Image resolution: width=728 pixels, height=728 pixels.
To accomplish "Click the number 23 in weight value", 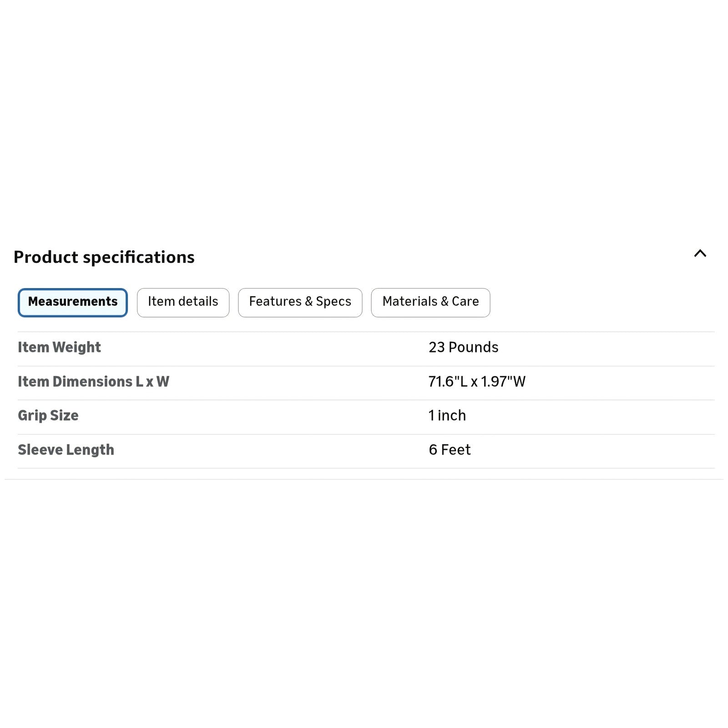I will pos(436,348).
